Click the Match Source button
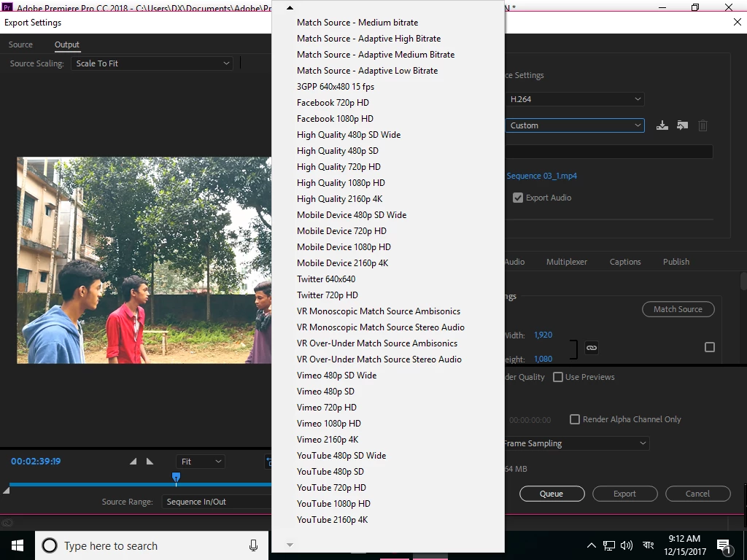The width and height of the screenshot is (747, 560). tap(678, 309)
